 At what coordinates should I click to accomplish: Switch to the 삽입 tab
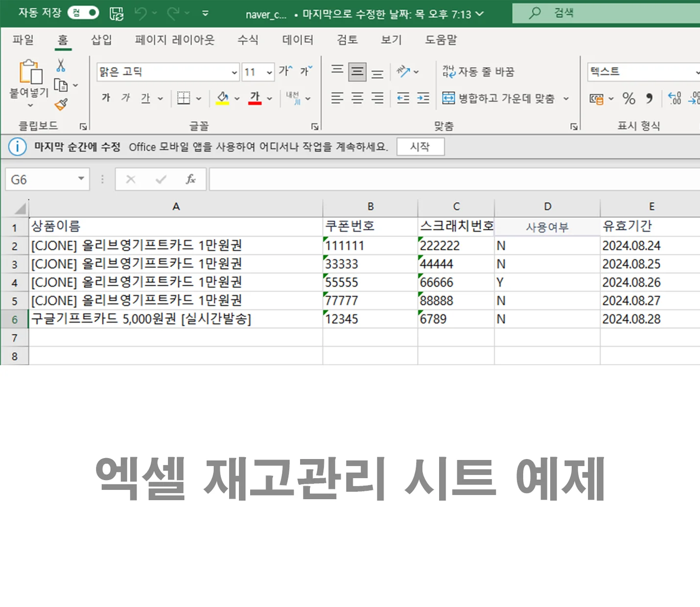click(x=101, y=40)
